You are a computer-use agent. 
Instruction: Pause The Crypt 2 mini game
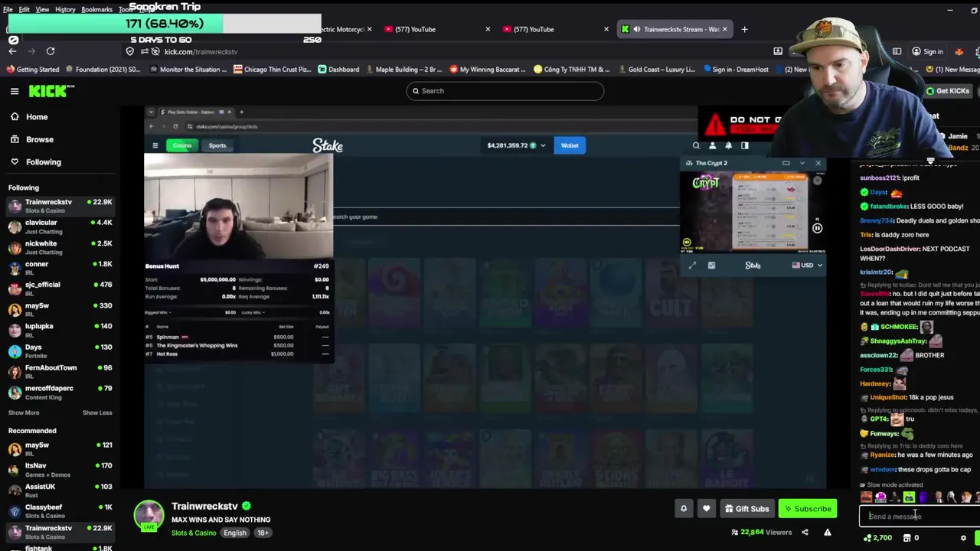(817, 228)
